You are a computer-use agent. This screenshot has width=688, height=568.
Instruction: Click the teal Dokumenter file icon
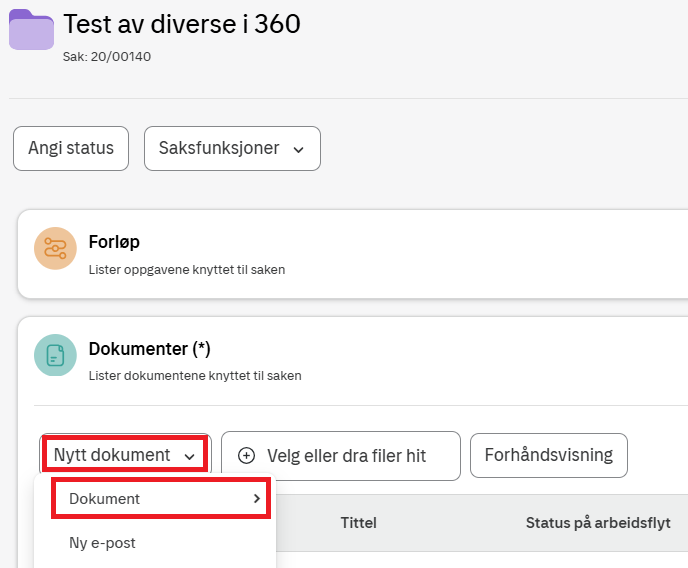55,355
